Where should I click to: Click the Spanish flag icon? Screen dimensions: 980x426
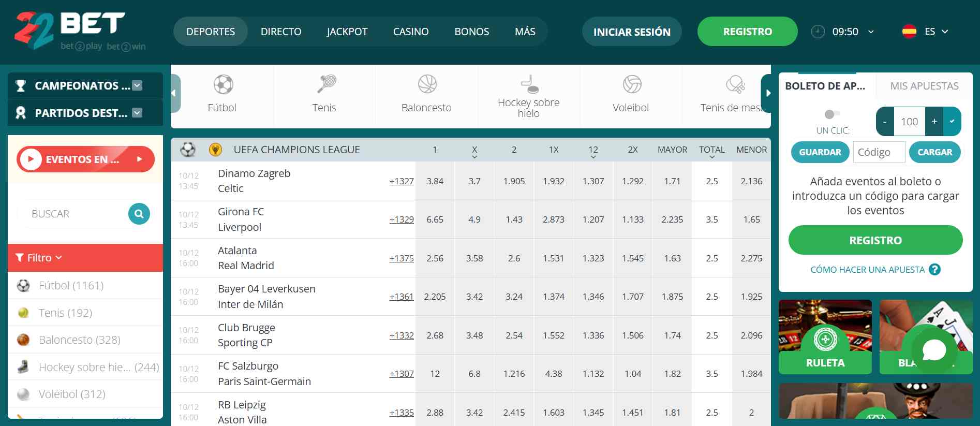pos(909,32)
